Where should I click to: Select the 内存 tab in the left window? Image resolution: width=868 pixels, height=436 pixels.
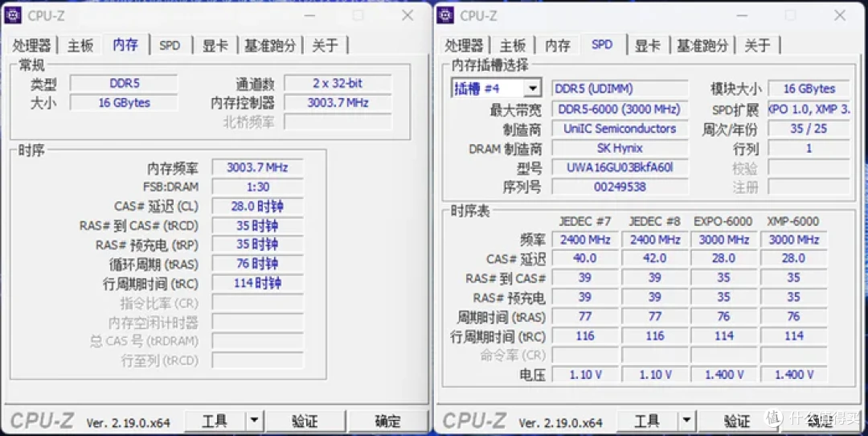click(126, 44)
